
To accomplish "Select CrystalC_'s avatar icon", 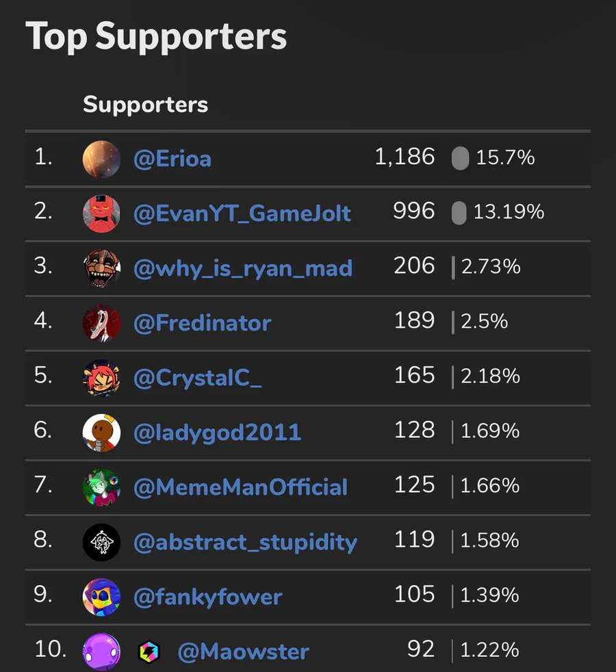I will [x=101, y=378].
